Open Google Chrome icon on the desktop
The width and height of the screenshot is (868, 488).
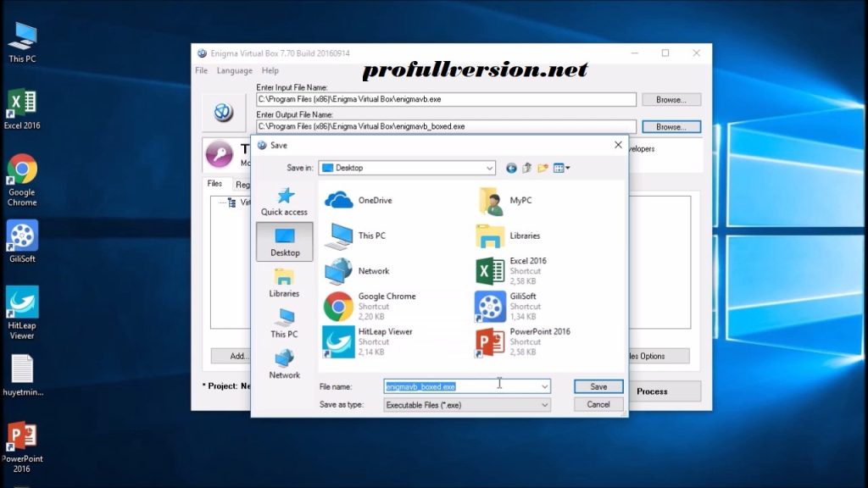click(22, 180)
